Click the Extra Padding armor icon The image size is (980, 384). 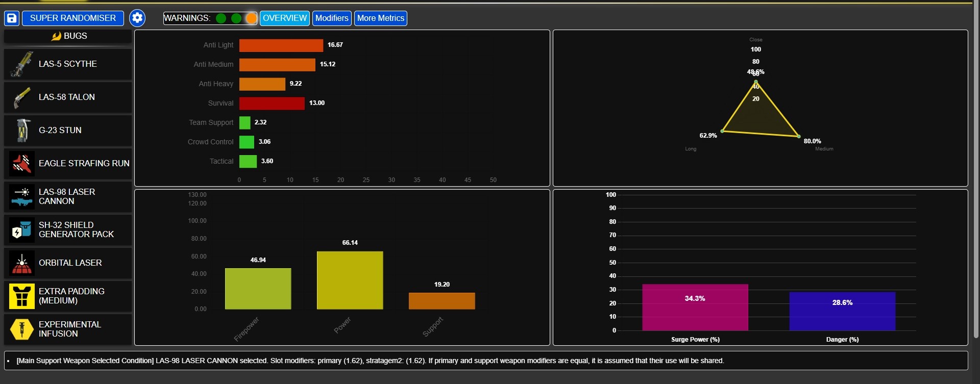point(22,296)
